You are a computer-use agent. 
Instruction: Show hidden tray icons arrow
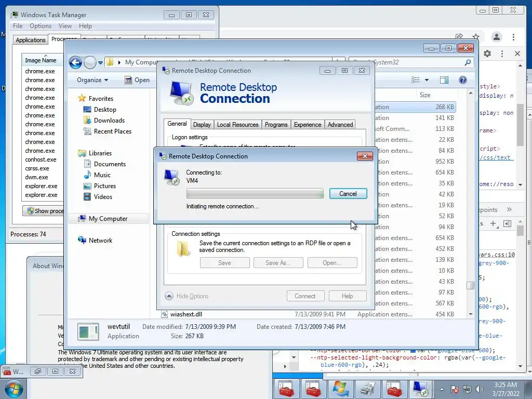click(442, 389)
